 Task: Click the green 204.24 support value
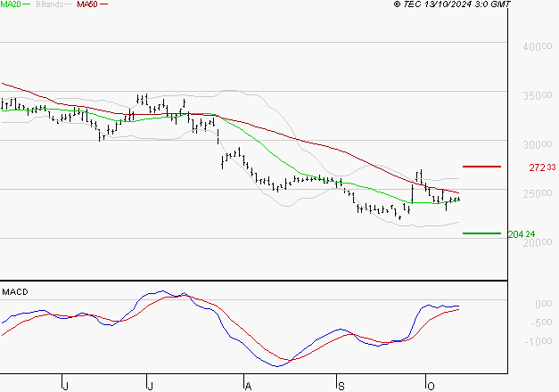[522, 234]
